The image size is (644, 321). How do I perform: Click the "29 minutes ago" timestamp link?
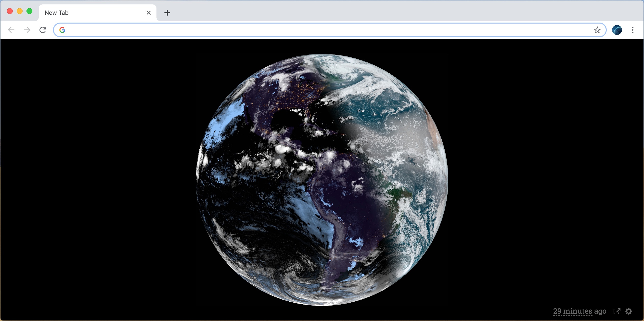point(580,311)
